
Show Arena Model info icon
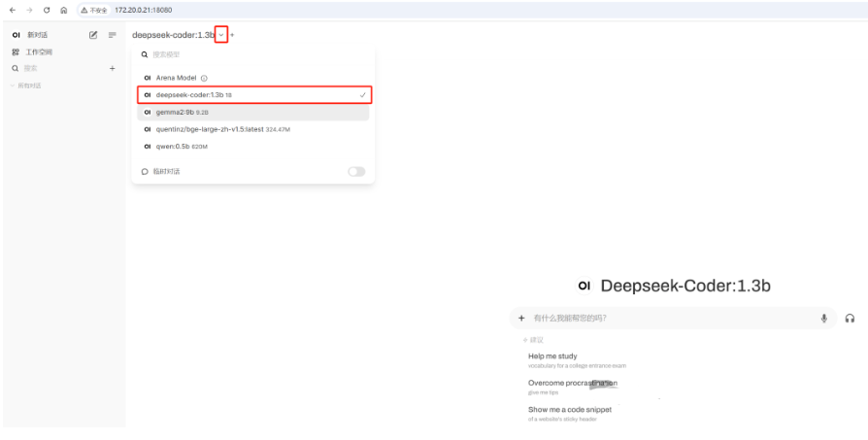tap(204, 78)
